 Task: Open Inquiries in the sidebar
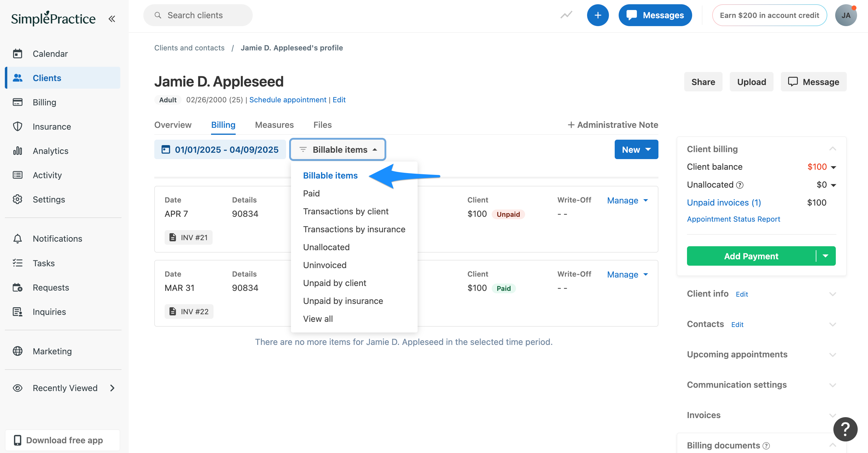tap(49, 311)
